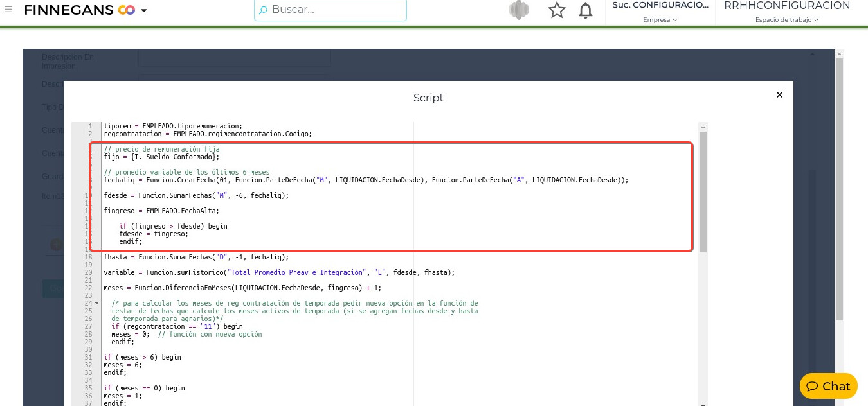Open the yellow Chat button
The image size is (868, 420).
[828, 386]
